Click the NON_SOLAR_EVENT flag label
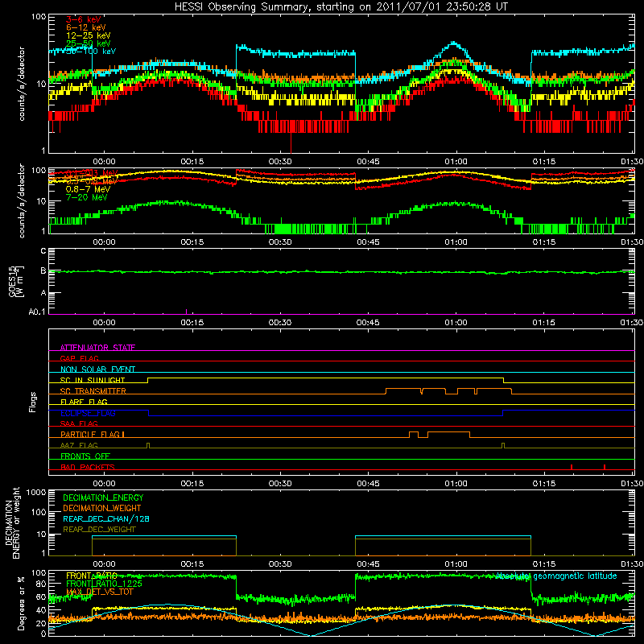The height and width of the screenshot is (644, 644). tap(97, 369)
